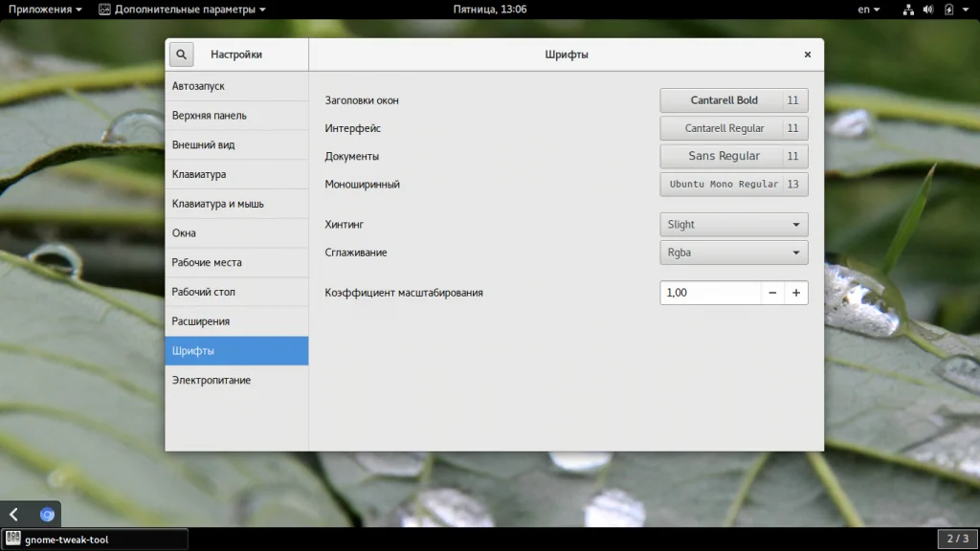Click the scaling factor 1,00 input field

coord(711,293)
